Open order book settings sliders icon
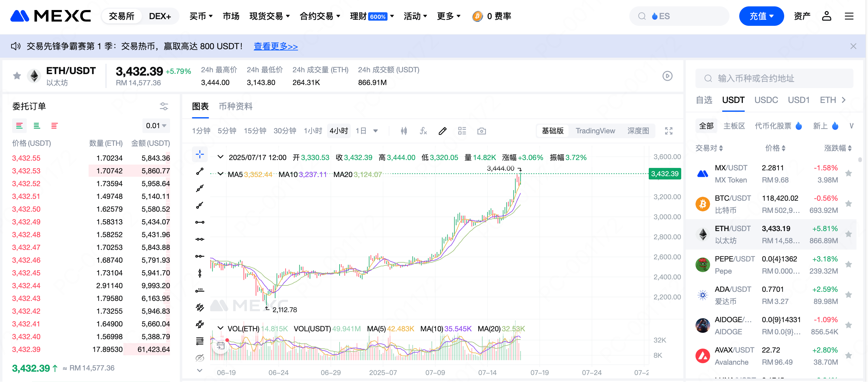 point(164,107)
